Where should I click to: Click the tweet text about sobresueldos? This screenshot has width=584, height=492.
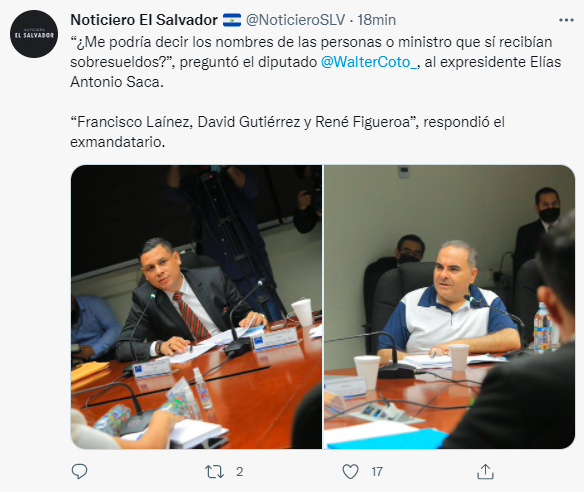click(x=316, y=62)
